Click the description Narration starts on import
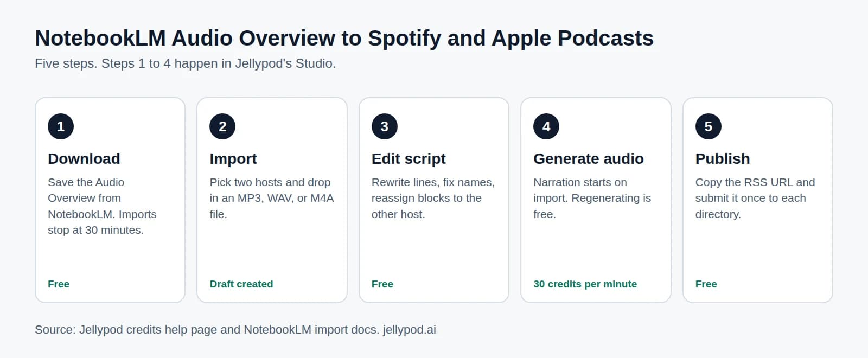868x358 pixels. 592,198
